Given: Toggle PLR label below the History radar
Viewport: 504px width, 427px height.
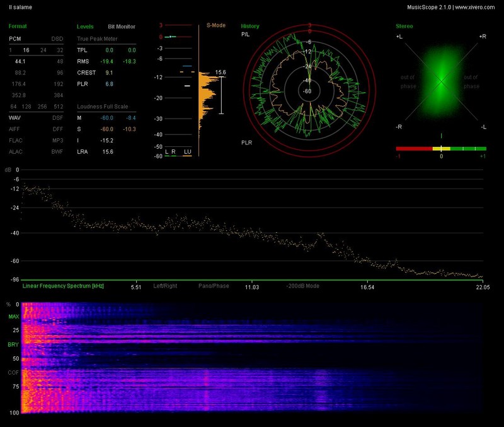Looking at the screenshot, I should tap(246, 143).
